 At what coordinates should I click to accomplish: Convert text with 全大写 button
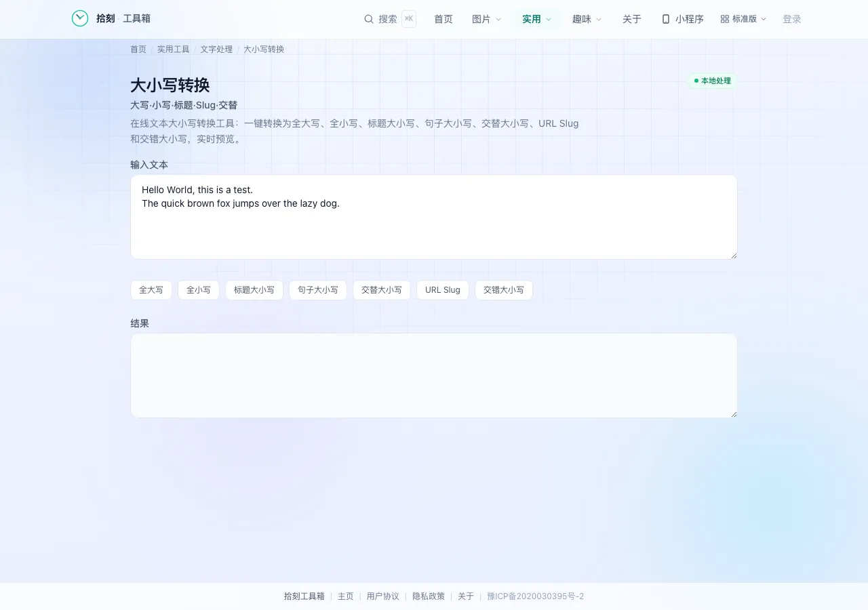click(151, 290)
